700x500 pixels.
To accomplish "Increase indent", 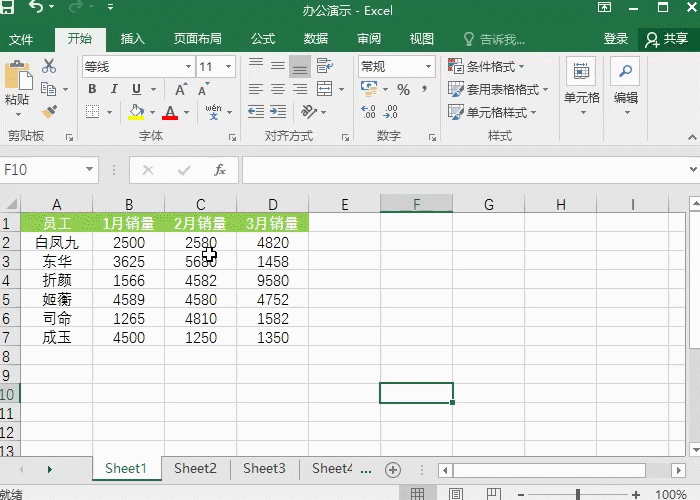I will point(278,112).
